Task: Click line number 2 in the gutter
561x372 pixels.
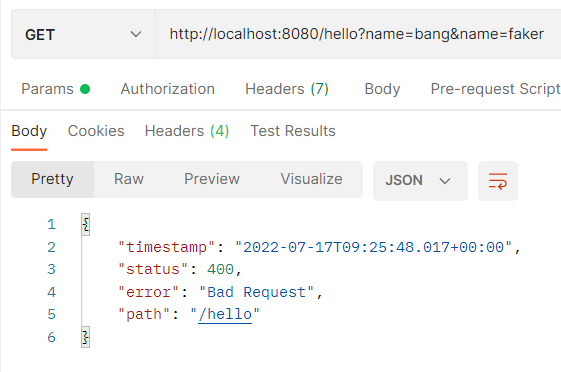Action: pos(52,247)
